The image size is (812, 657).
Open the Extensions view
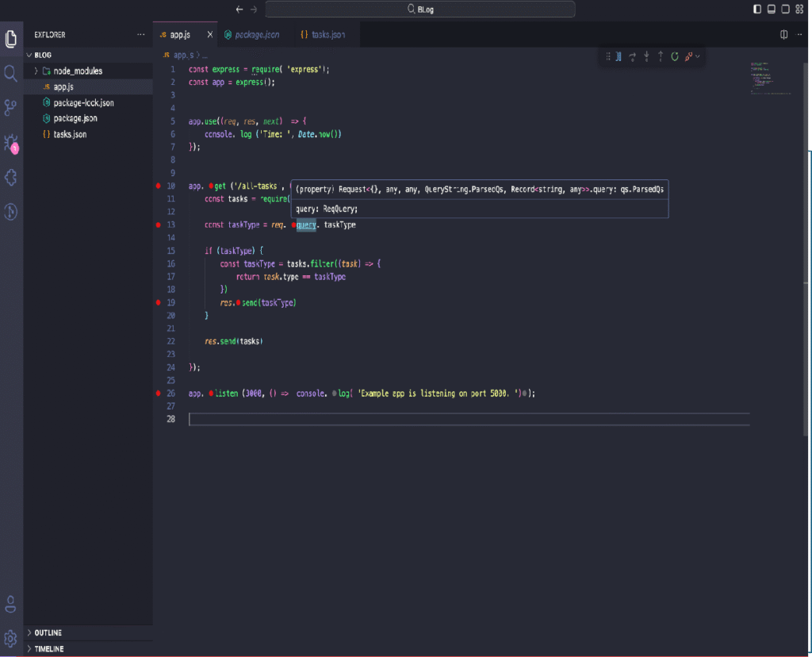pyautogui.click(x=11, y=177)
